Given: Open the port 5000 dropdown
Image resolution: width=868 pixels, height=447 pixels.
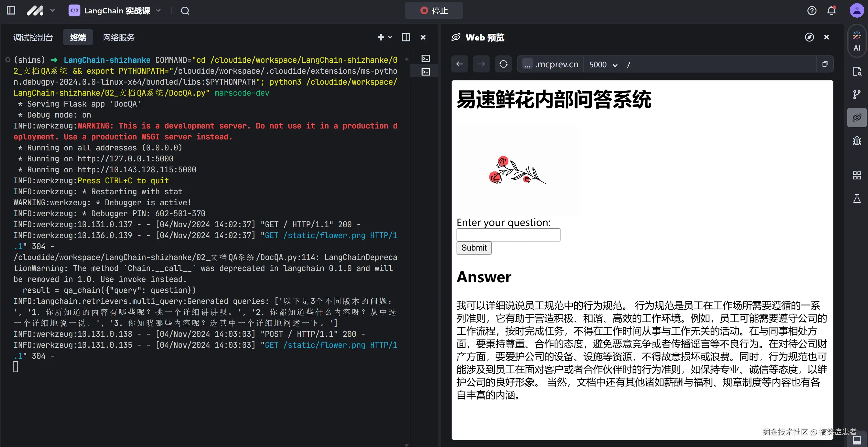Looking at the screenshot, I should click(x=603, y=64).
